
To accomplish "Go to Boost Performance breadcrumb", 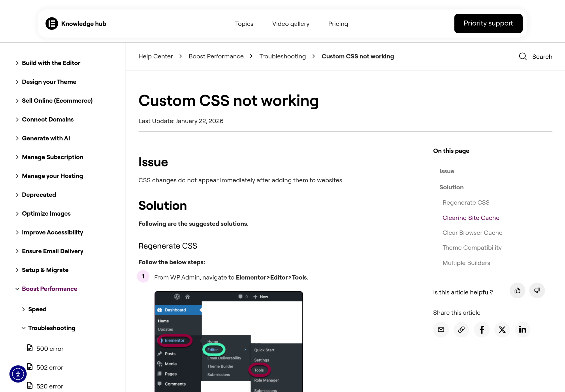I will click(216, 56).
